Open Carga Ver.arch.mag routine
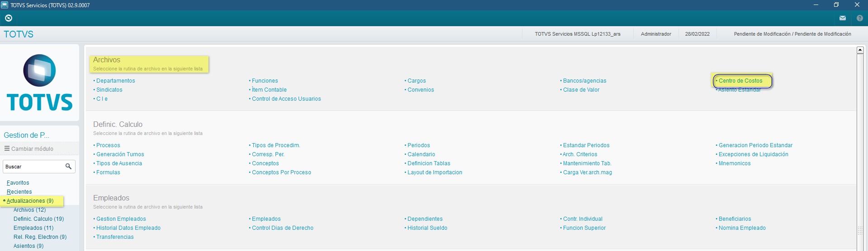Image resolution: width=868 pixels, height=251 pixels. click(x=588, y=172)
